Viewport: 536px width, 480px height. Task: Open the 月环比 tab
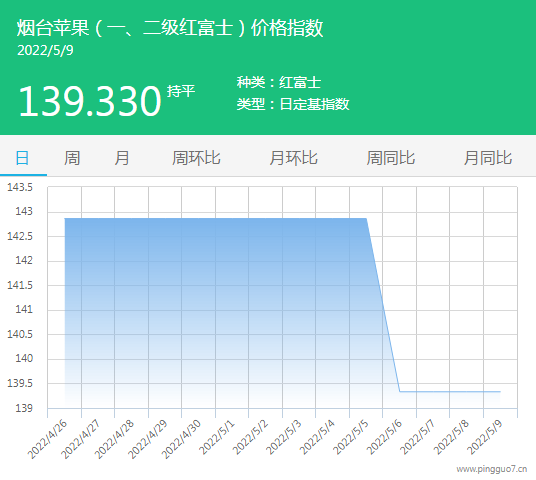click(293, 158)
